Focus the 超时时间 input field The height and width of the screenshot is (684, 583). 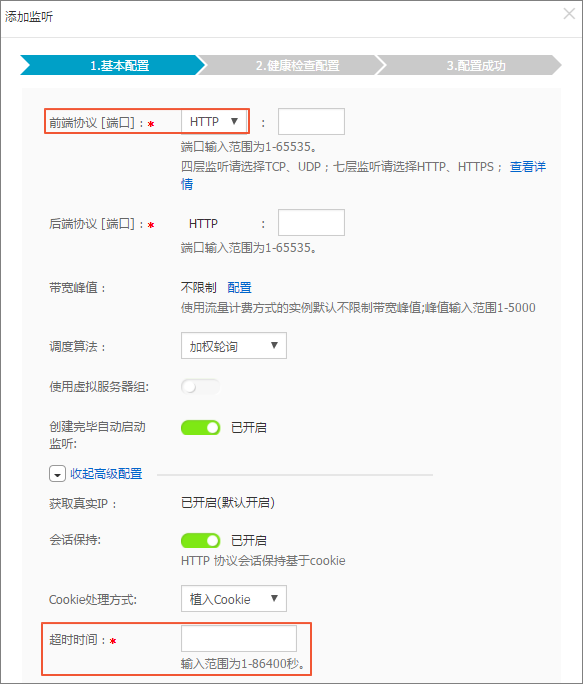pyautogui.click(x=239, y=639)
